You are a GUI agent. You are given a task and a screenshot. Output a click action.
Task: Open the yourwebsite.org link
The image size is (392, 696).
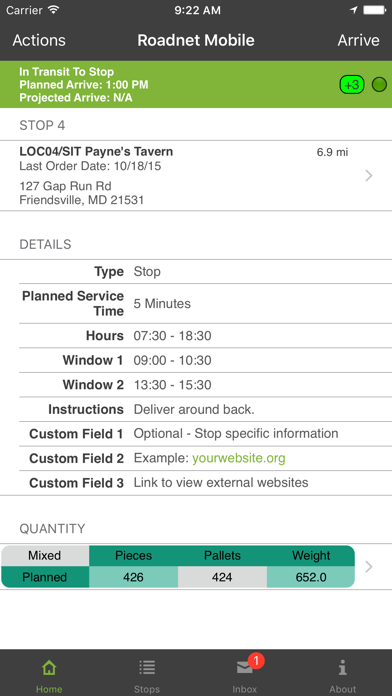[238, 458]
